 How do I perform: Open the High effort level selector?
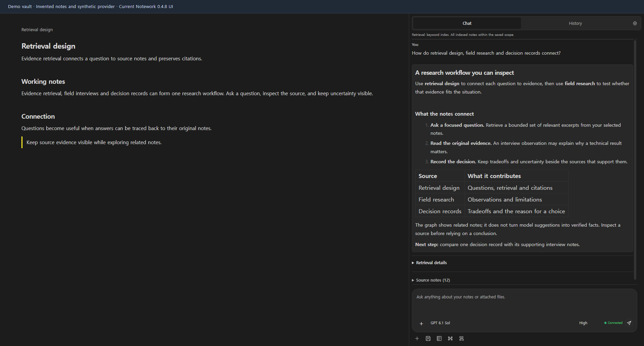[583, 323]
